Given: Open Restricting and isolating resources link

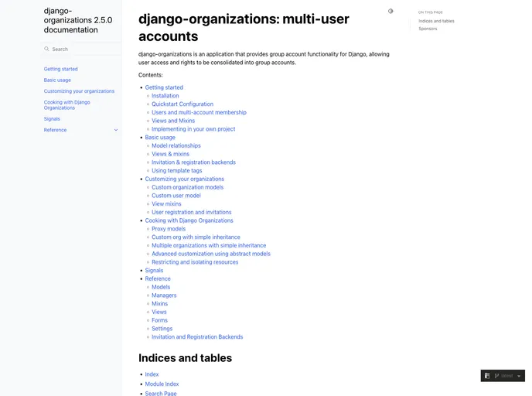Looking at the screenshot, I should [x=195, y=262].
